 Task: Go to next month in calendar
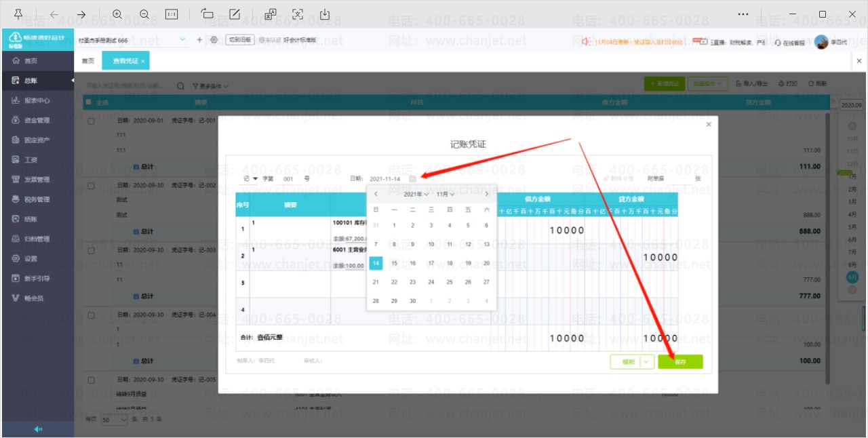(486, 194)
